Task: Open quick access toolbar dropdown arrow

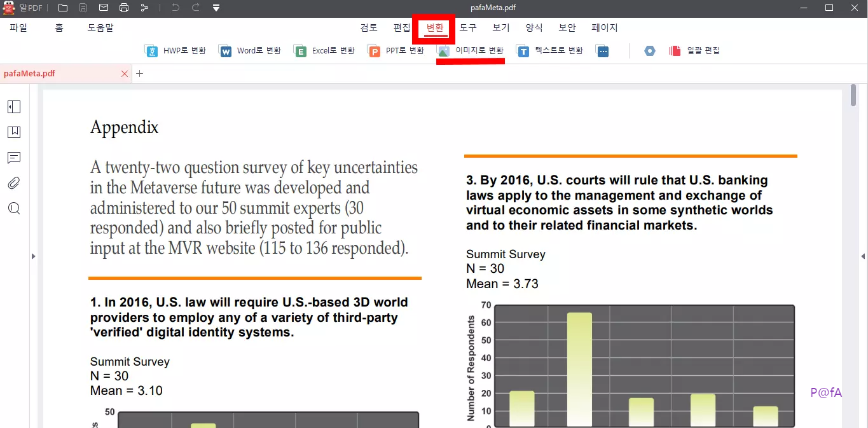Action: tap(216, 8)
